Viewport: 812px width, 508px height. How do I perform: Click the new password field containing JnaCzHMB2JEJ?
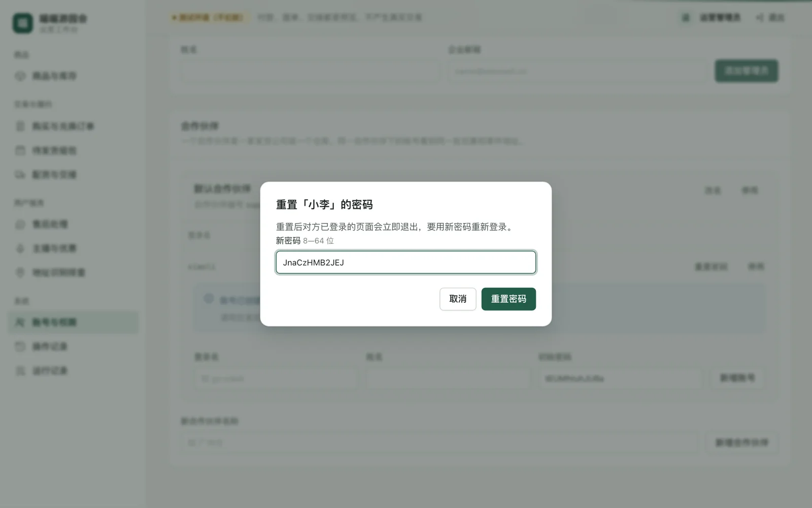(406, 262)
